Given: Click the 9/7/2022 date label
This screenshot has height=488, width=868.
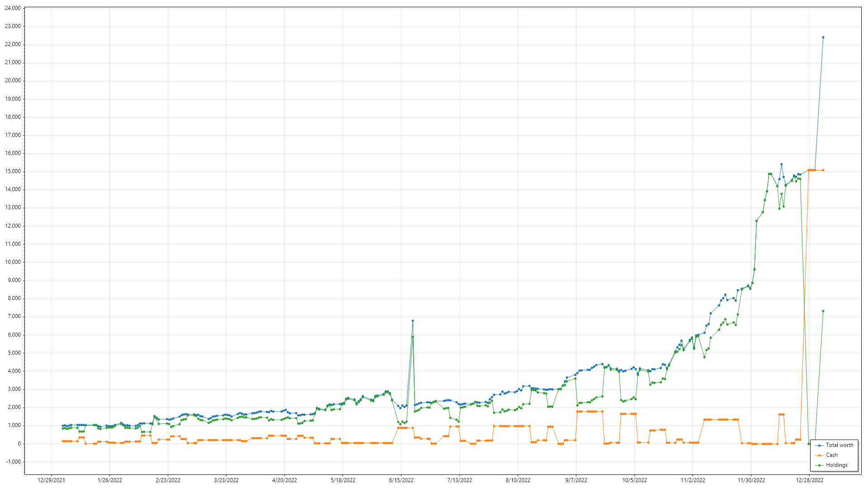Looking at the screenshot, I should (576, 480).
